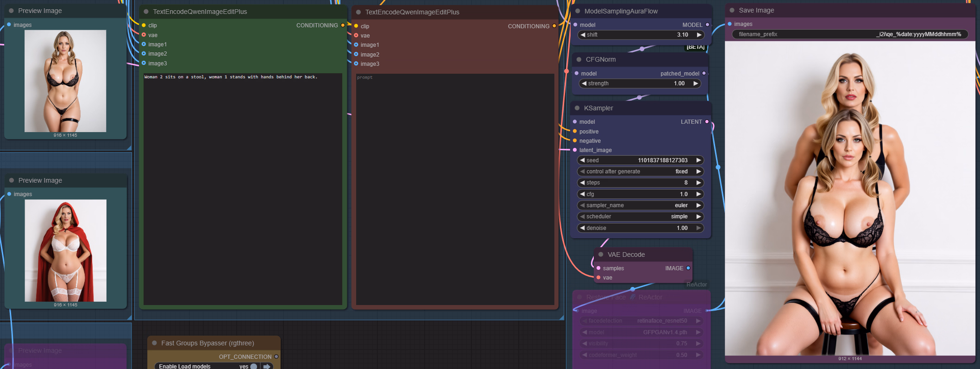Collapse the CFGNorm node using its title dot

point(579,59)
